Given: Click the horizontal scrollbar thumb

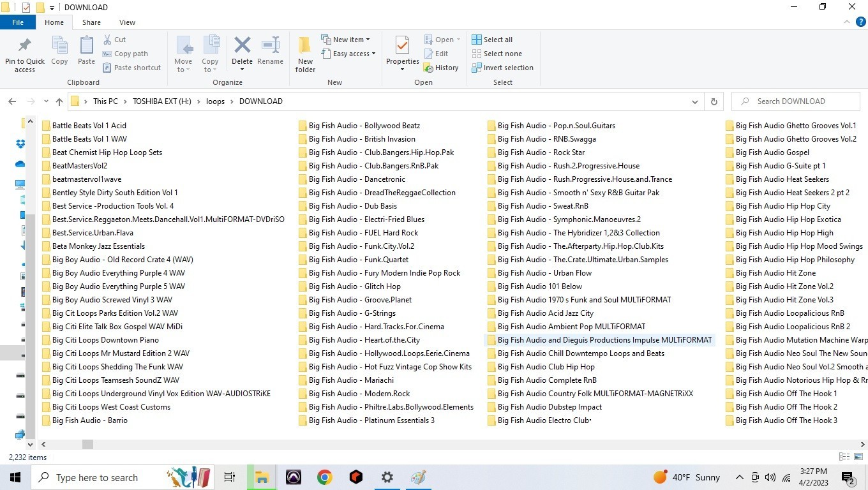Looking at the screenshot, I should 87,444.
